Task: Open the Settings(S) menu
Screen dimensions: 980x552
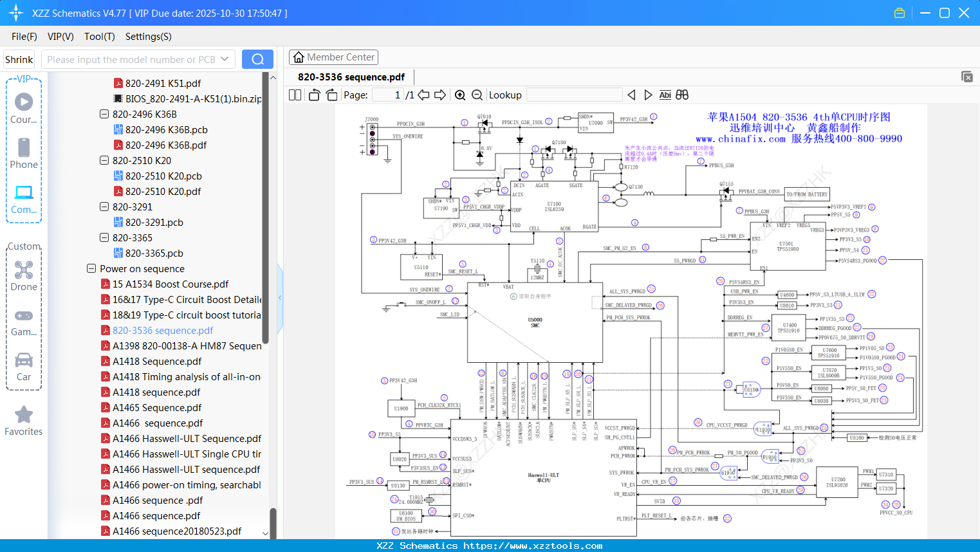Action: pos(148,37)
